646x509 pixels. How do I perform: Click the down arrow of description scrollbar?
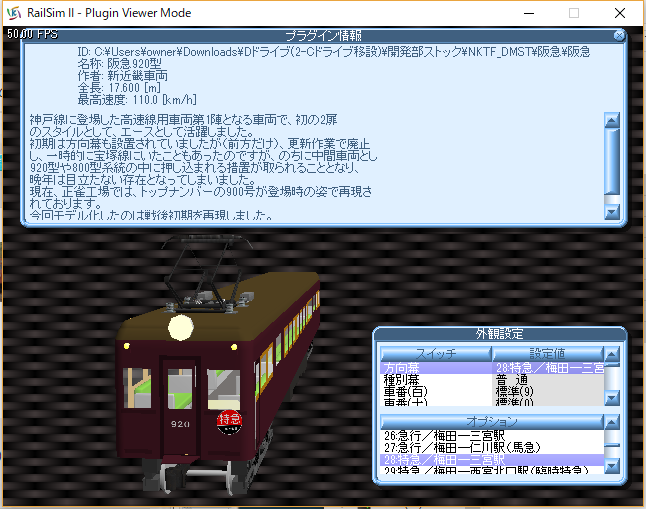click(x=612, y=212)
